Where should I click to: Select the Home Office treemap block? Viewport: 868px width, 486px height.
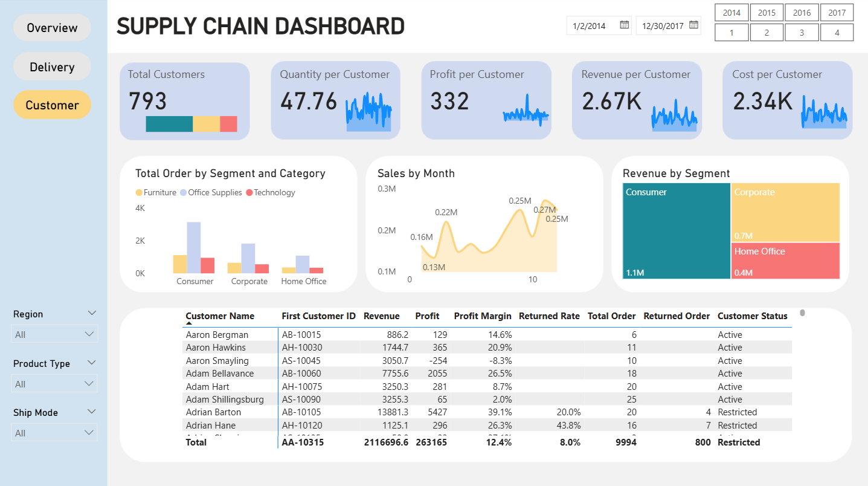785,261
